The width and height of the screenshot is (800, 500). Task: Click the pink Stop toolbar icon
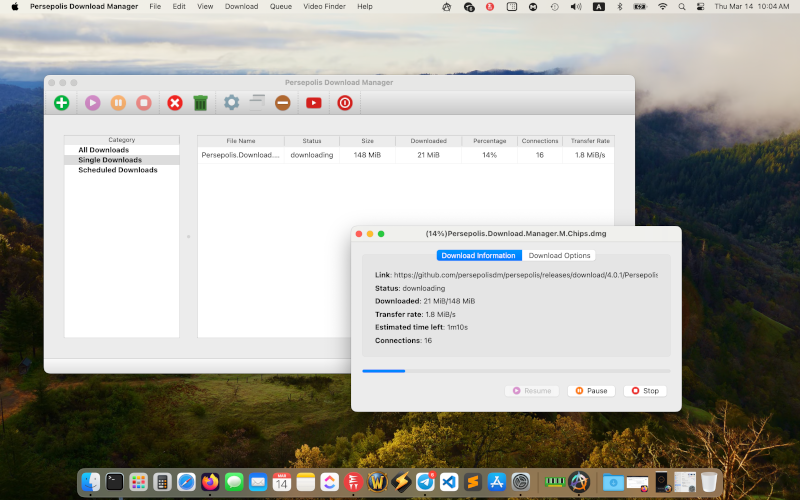pyautogui.click(x=144, y=103)
